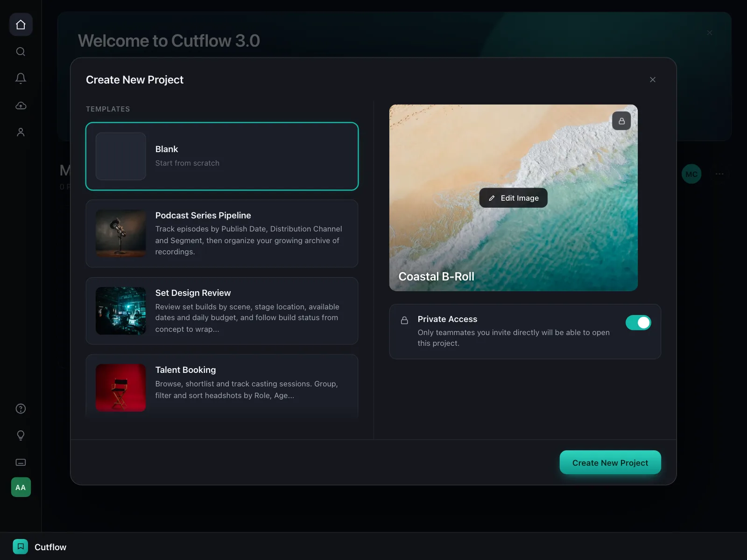
Task: Close the Create New Project dialog
Action: 653,80
